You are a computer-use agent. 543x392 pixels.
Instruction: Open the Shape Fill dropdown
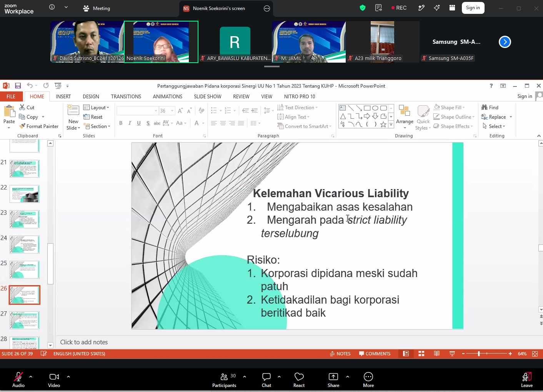click(x=450, y=108)
